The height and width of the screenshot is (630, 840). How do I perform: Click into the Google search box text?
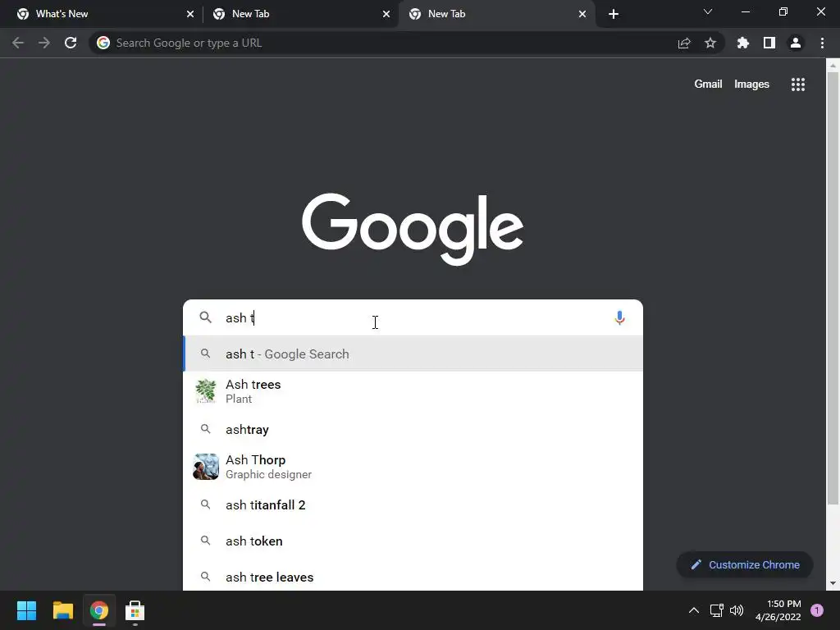pyautogui.click(x=413, y=317)
